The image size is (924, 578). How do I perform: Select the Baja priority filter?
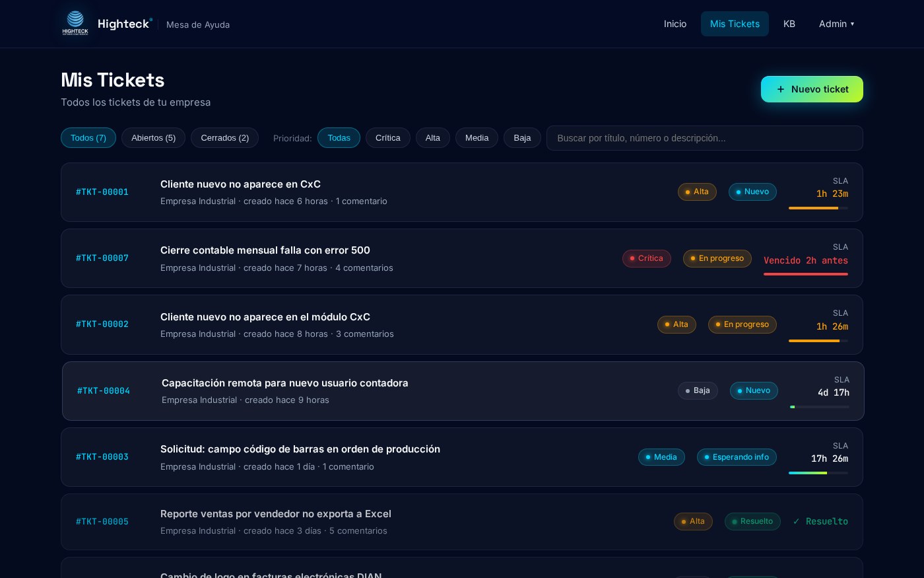click(522, 137)
